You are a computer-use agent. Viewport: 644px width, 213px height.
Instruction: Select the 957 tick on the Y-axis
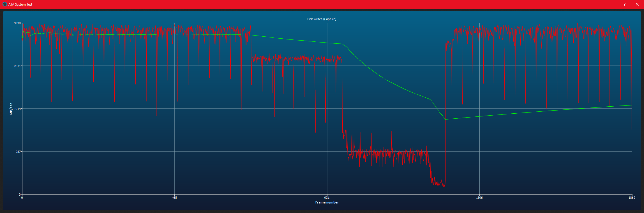pyautogui.click(x=18, y=151)
